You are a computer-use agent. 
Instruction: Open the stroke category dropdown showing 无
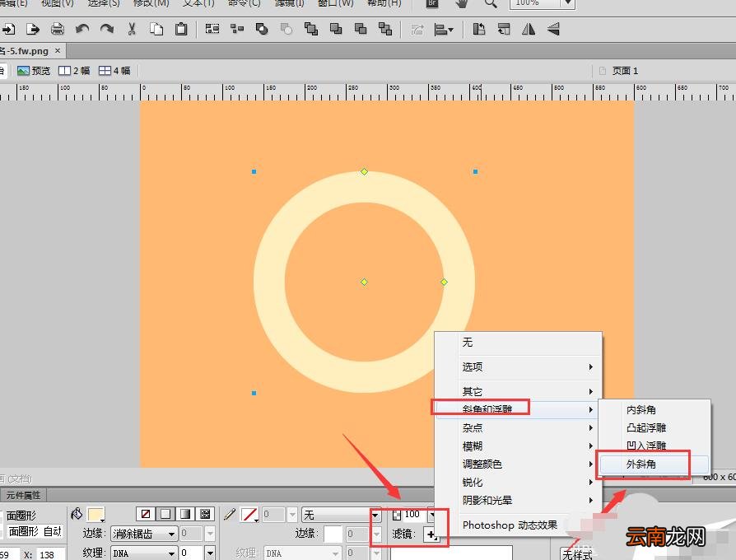(x=341, y=515)
